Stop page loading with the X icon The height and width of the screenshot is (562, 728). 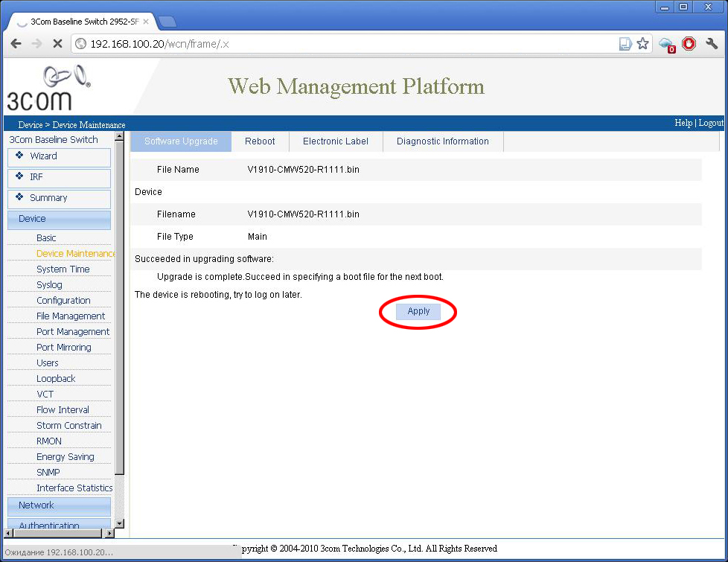click(x=57, y=44)
